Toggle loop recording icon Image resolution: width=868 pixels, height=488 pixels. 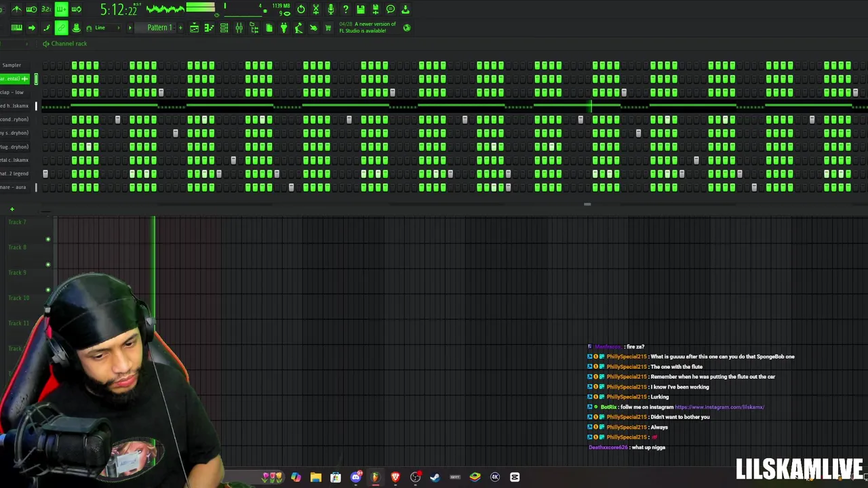tap(76, 9)
